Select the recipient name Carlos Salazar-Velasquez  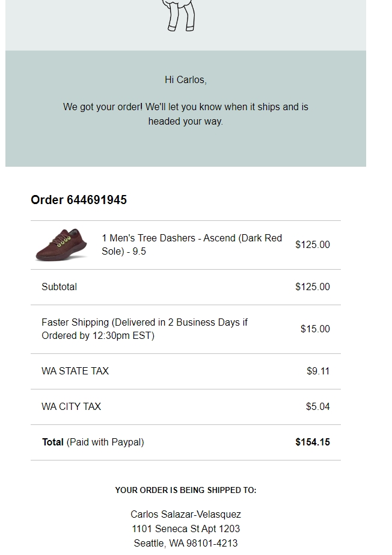pos(186,514)
